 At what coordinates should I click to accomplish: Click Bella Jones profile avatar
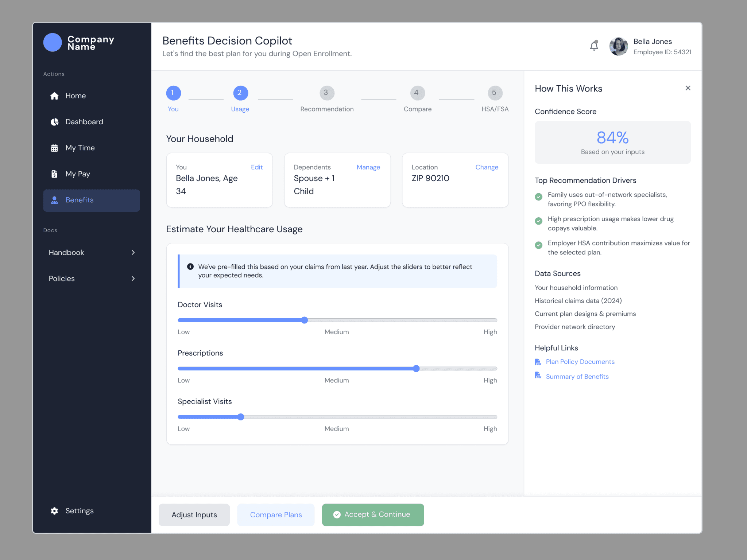coord(619,46)
